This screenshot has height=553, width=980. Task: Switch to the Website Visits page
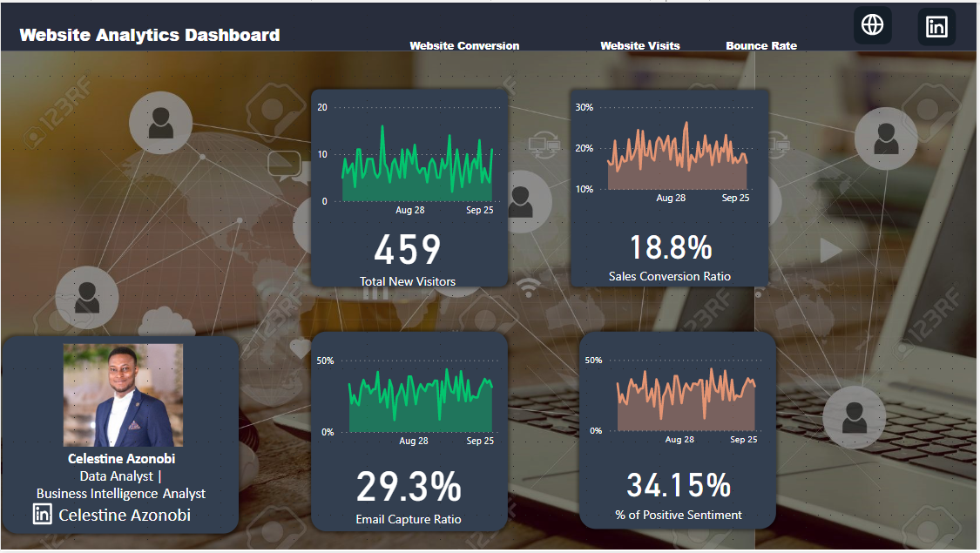(640, 45)
